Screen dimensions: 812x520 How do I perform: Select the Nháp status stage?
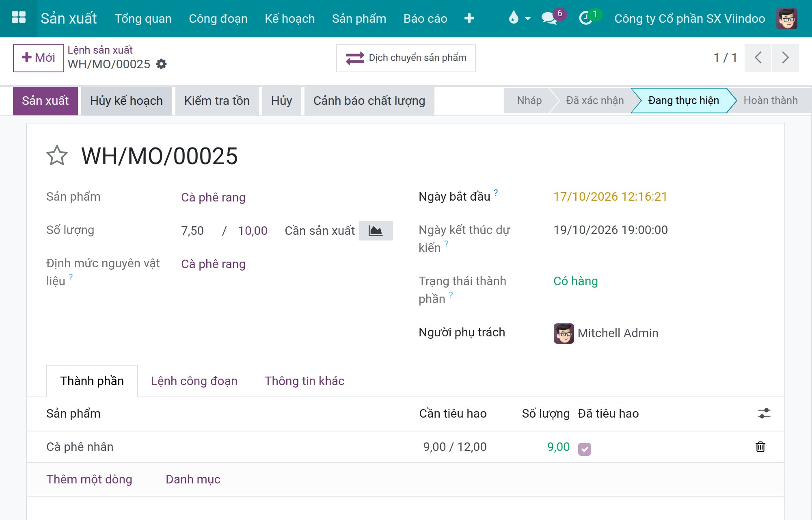pos(529,100)
